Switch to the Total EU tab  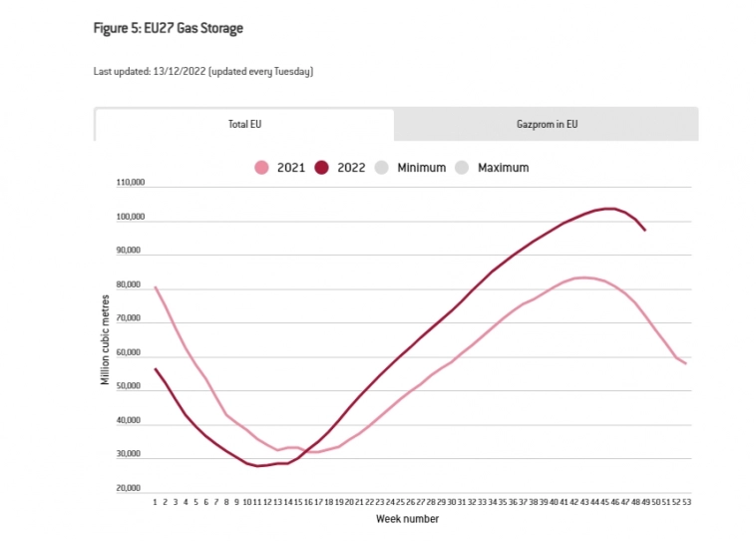(x=244, y=125)
